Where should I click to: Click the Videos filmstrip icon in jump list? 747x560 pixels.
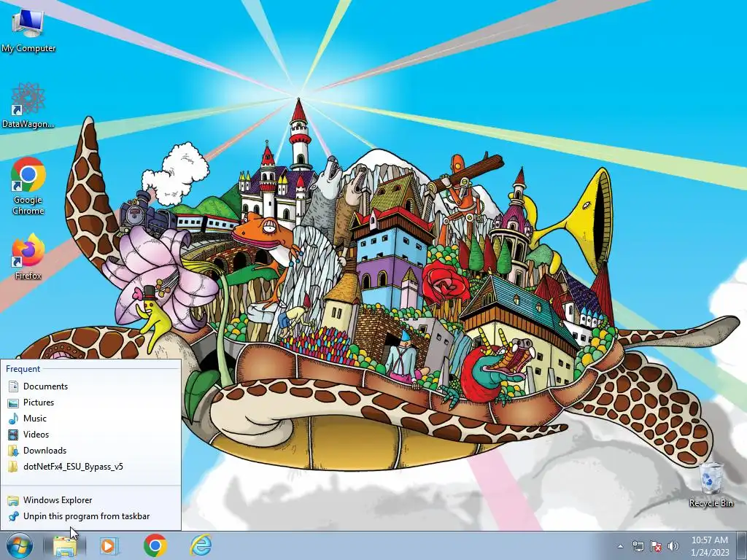13,435
